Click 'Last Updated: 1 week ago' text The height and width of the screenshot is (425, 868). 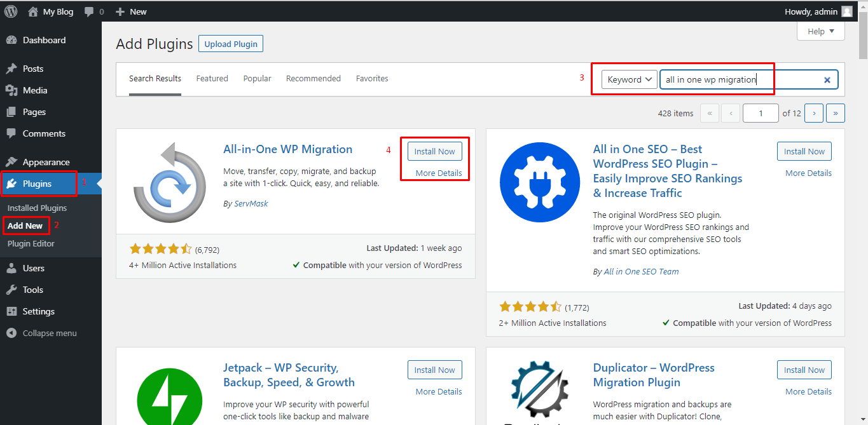(x=415, y=248)
